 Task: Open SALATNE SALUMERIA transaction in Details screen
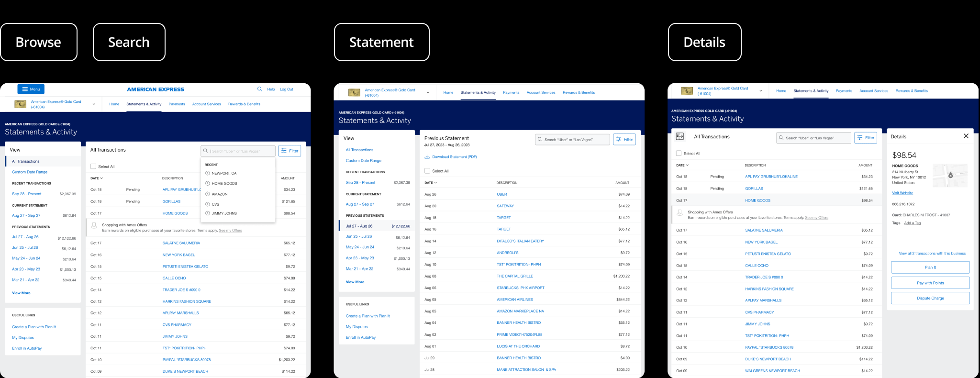click(x=764, y=230)
